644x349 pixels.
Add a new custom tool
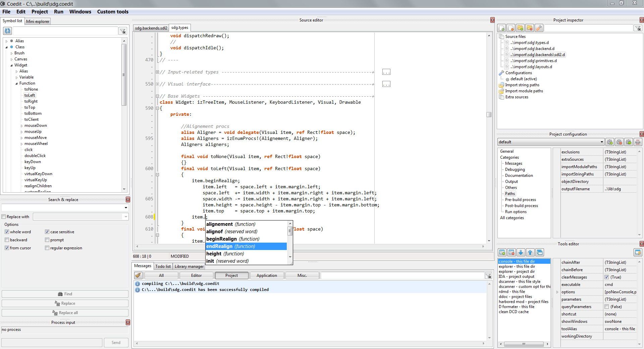pos(502,252)
